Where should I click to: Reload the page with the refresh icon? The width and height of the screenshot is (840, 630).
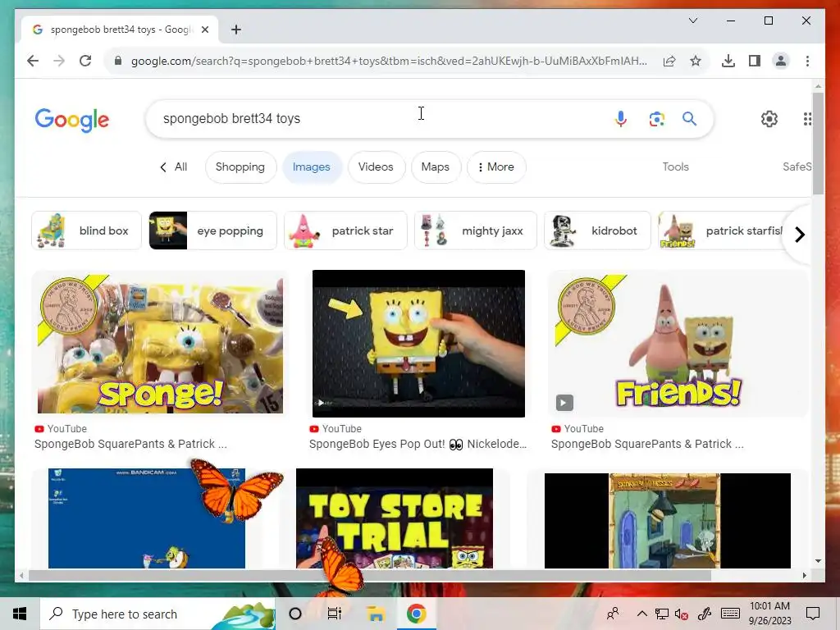pyautogui.click(x=85, y=61)
